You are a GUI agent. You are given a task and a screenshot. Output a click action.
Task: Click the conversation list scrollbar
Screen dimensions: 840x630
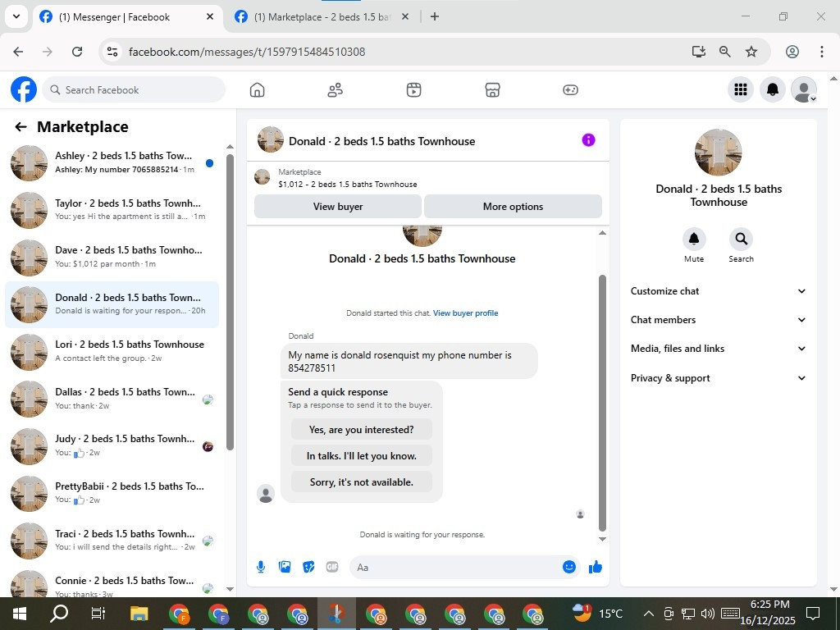click(x=230, y=303)
